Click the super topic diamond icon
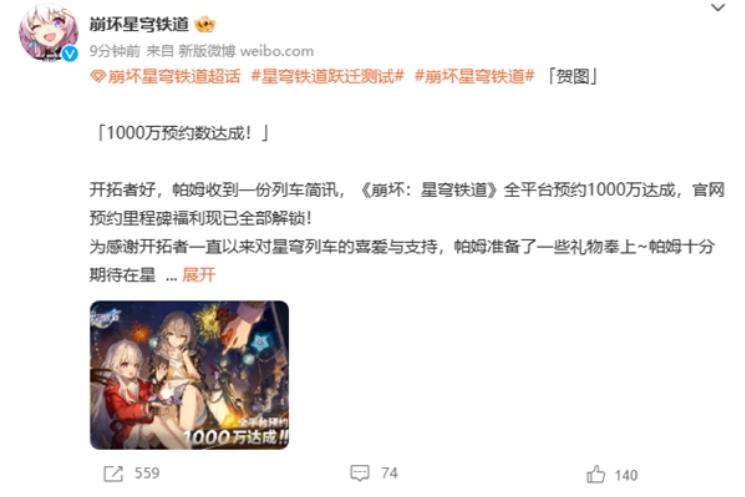Screen dimensions: 745x497 coord(97,76)
